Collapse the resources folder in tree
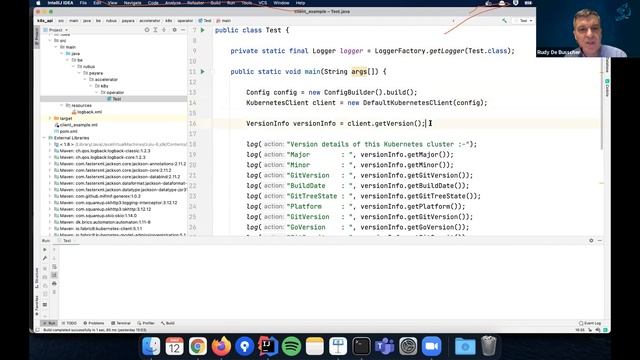Image resolution: width=640 pixels, height=360 pixels. pyautogui.click(x=62, y=105)
